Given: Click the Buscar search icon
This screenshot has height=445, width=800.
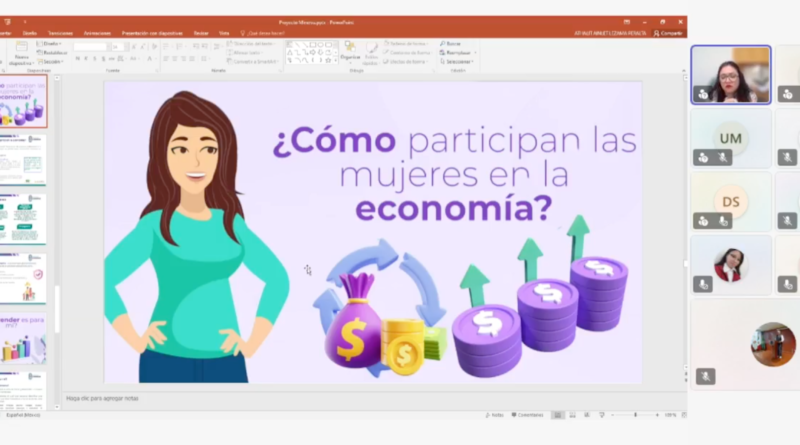Looking at the screenshot, I should coord(452,43).
